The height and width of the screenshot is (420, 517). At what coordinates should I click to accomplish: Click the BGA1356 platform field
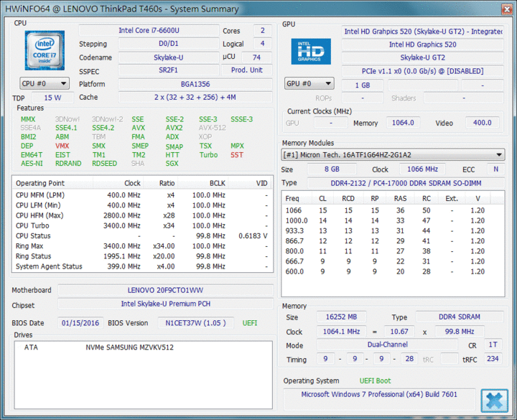174,84
